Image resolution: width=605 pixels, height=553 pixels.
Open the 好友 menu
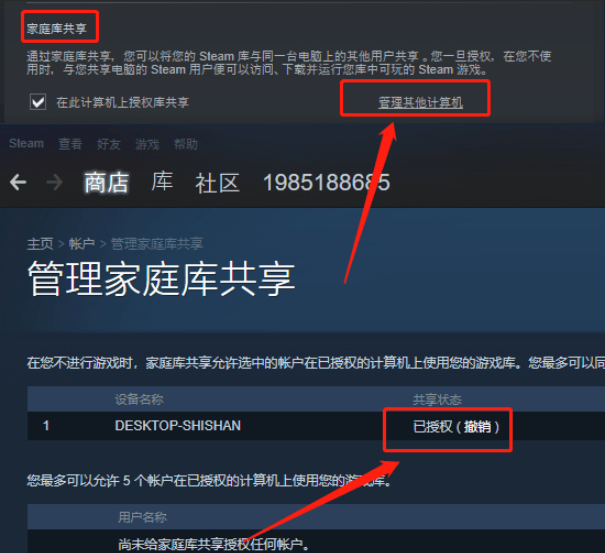pyautogui.click(x=108, y=144)
